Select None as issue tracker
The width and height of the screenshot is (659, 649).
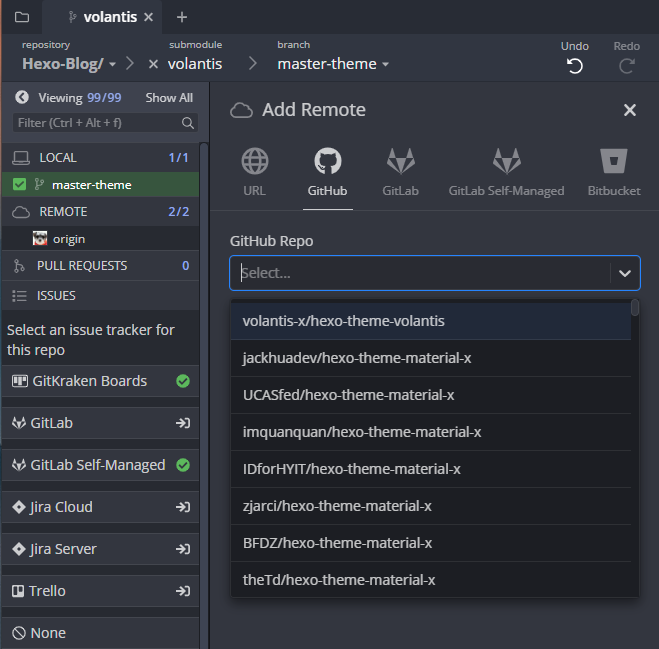coord(100,633)
